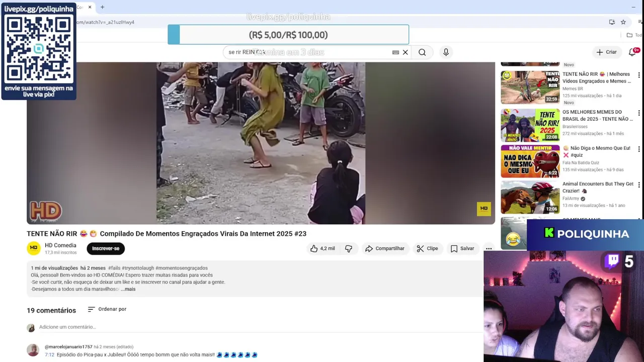Jump to 7:12 timestamp in comment

[49, 354]
